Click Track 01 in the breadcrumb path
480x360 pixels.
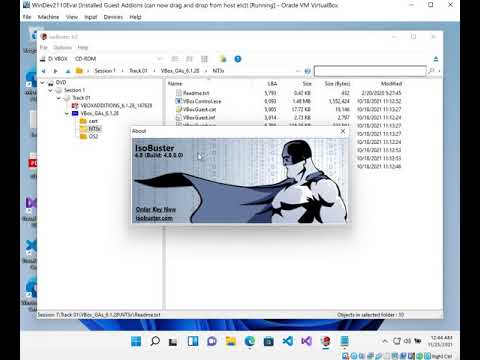tap(138, 71)
